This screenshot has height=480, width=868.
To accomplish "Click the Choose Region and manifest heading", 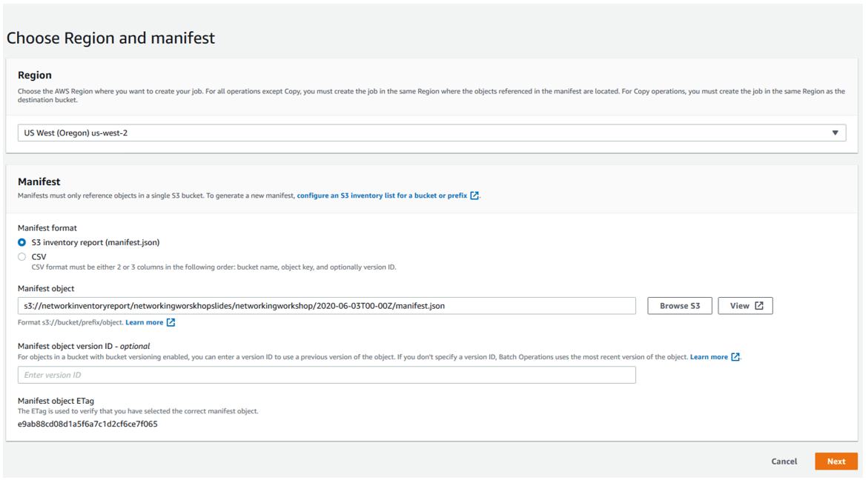I will coord(110,37).
